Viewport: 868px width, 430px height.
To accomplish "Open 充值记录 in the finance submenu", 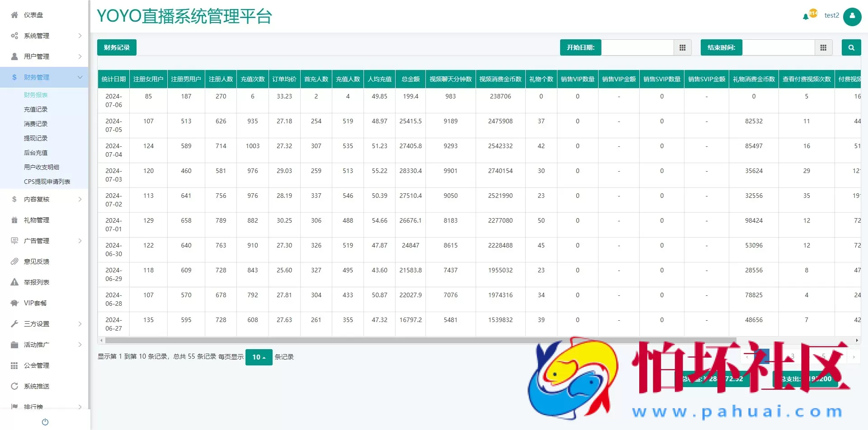I will [x=36, y=109].
